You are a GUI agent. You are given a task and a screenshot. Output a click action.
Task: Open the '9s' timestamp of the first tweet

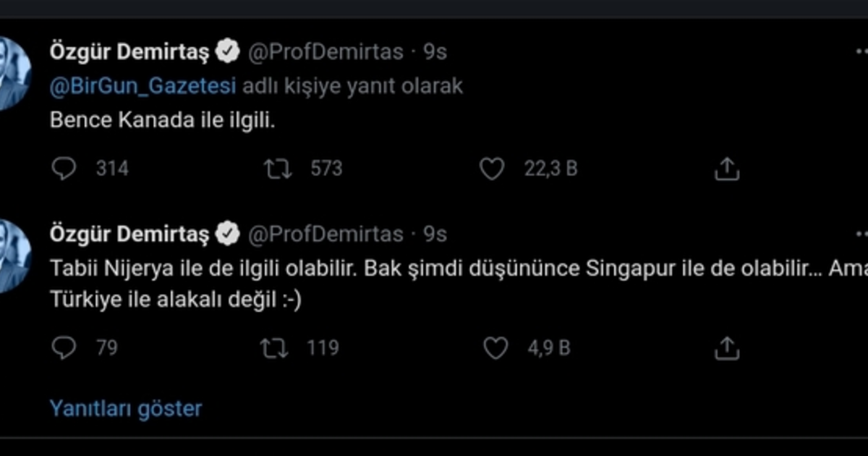coord(435,51)
